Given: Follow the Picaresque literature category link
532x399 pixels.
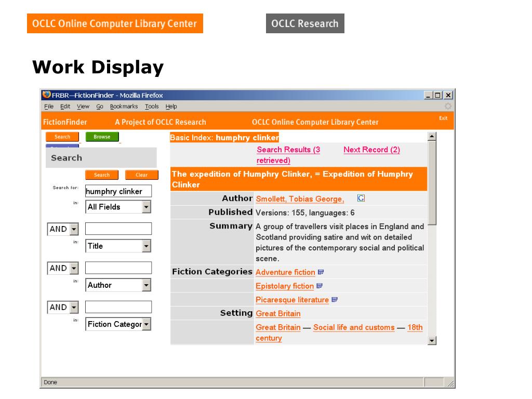Looking at the screenshot, I should 292,300.
